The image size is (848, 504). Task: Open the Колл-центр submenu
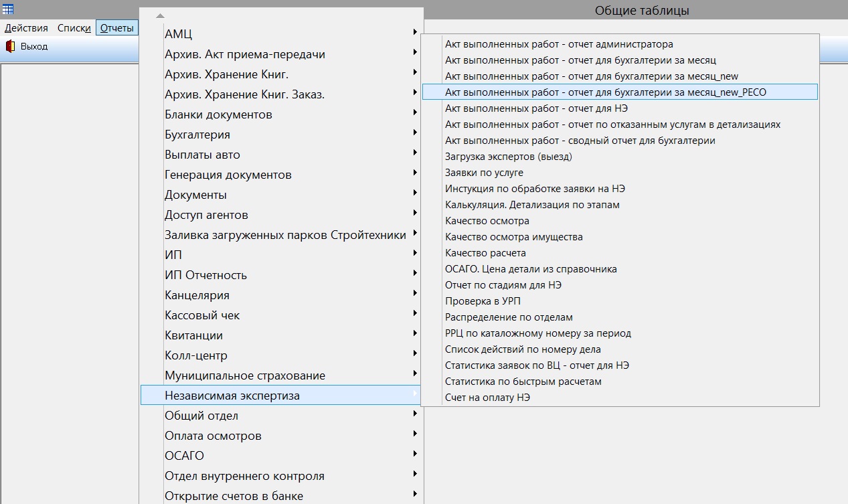click(x=282, y=355)
